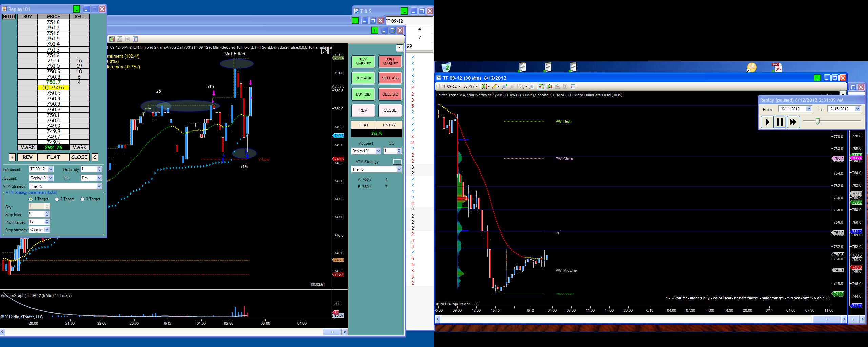
Task: Open the cursor pointer tool menu
Action: [523, 86]
